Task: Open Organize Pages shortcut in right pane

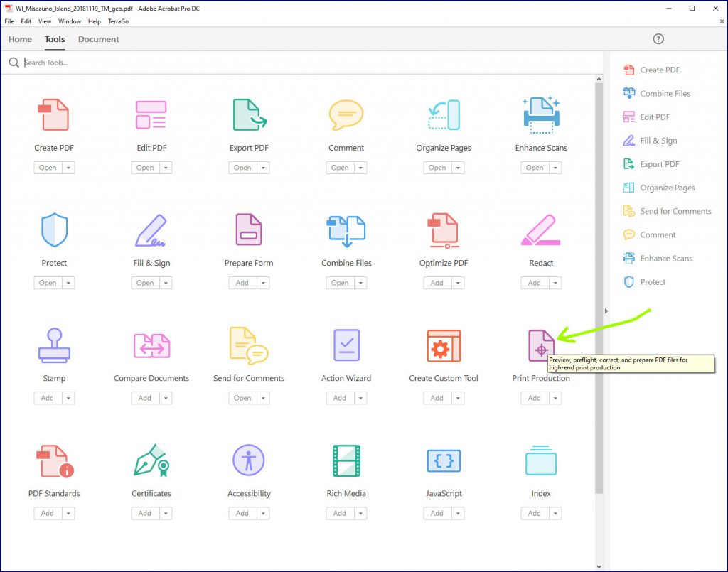Action: click(x=659, y=188)
